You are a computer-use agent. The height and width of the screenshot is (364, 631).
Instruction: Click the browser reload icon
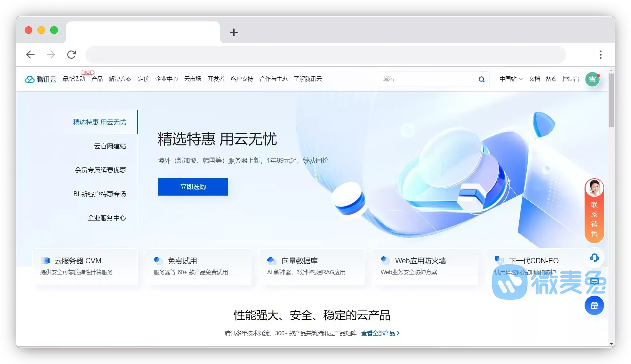[71, 55]
